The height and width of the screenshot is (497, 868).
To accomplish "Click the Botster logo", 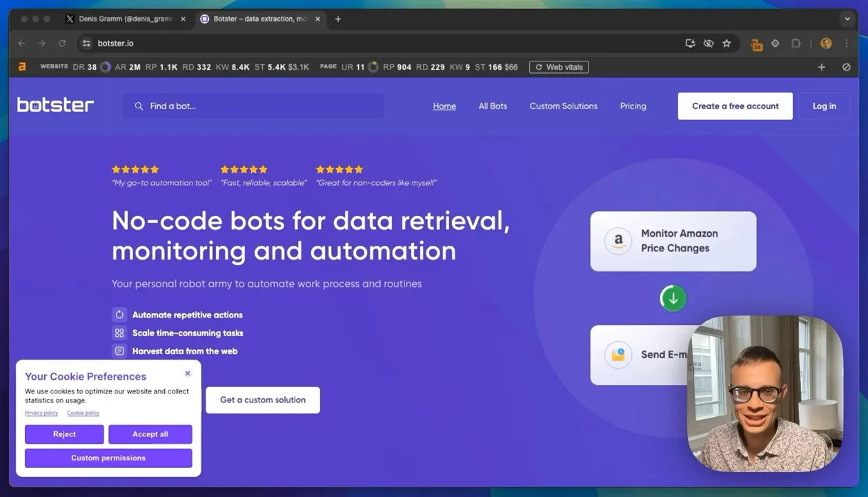I will pyautogui.click(x=55, y=105).
